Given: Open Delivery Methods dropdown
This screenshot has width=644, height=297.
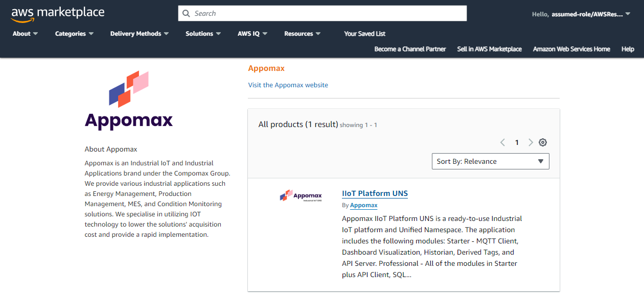Looking at the screenshot, I should pos(140,34).
